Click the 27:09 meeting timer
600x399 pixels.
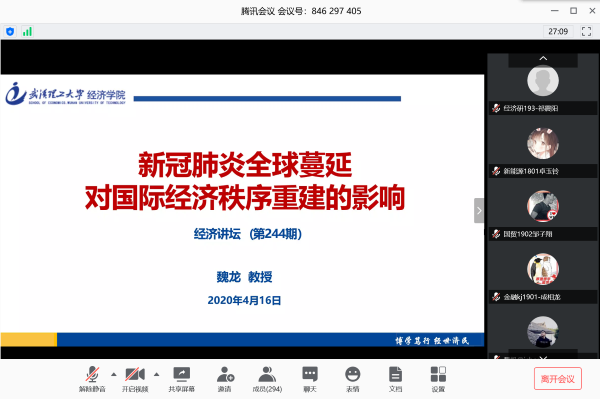pos(558,31)
